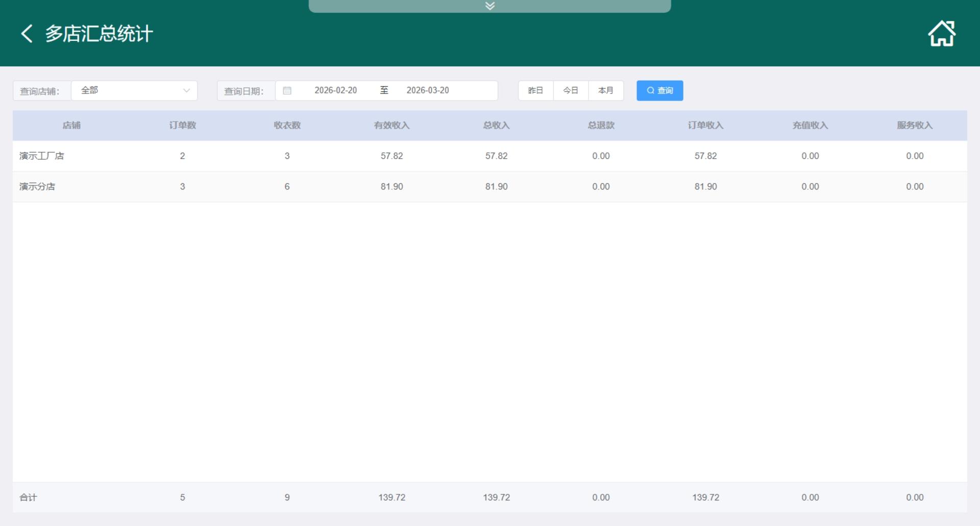Click the 店铺 column header

click(x=71, y=125)
